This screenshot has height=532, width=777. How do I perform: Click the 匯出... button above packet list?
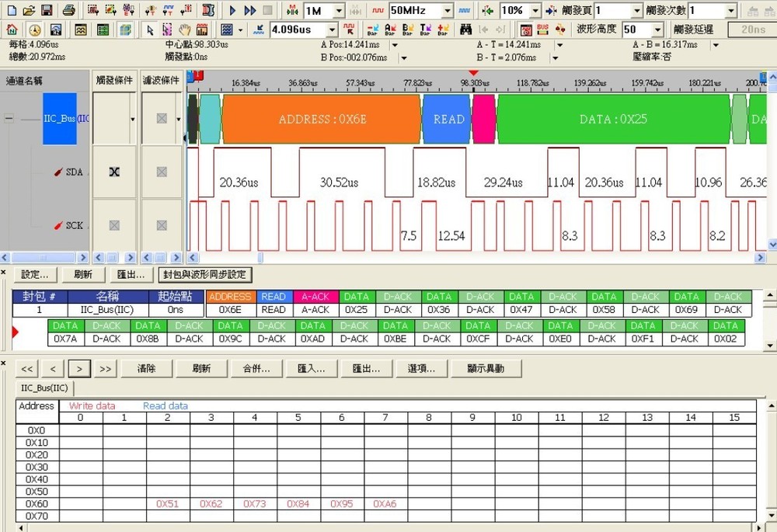131,274
